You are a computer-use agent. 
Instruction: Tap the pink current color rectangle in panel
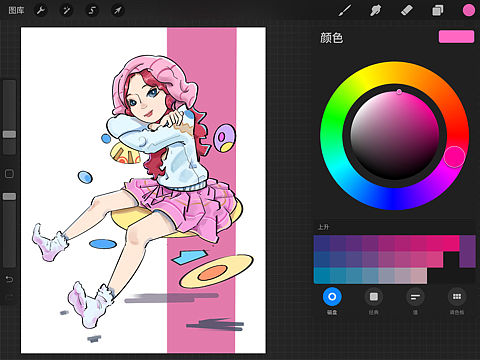tap(456, 37)
